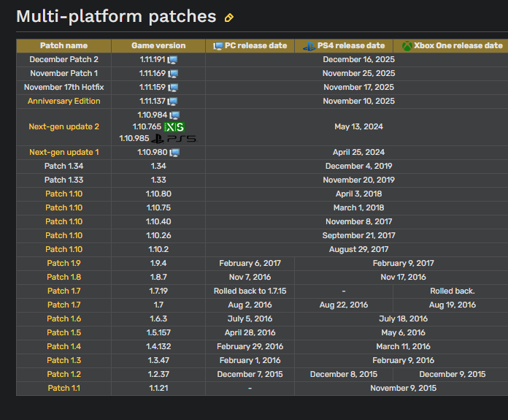Select the November 17th Hotfix cell

[64, 88]
